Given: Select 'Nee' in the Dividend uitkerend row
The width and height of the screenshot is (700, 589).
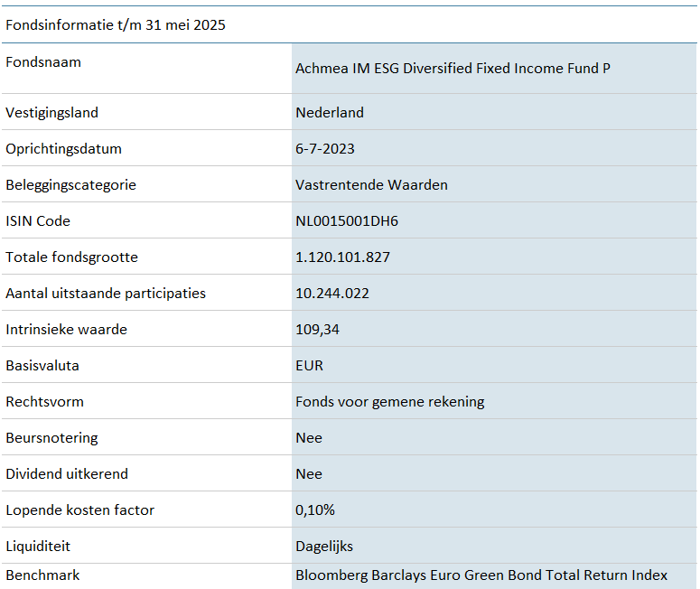Looking at the screenshot, I should (309, 474).
